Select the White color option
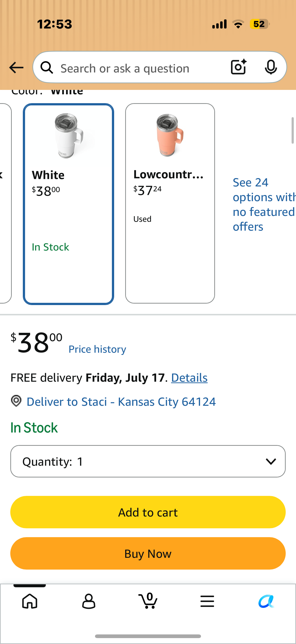Viewport: 296px width, 644px height. (x=68, y=204)
